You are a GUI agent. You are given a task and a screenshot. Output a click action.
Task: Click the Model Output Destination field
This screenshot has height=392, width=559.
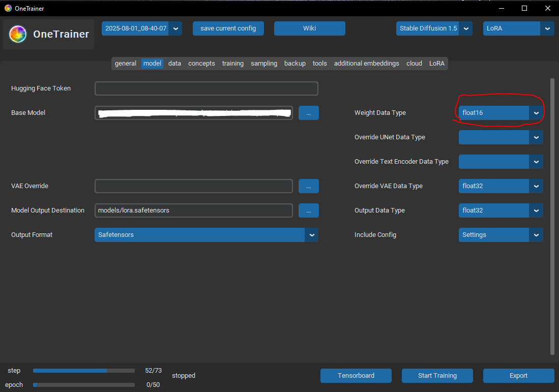click(194, 210)
